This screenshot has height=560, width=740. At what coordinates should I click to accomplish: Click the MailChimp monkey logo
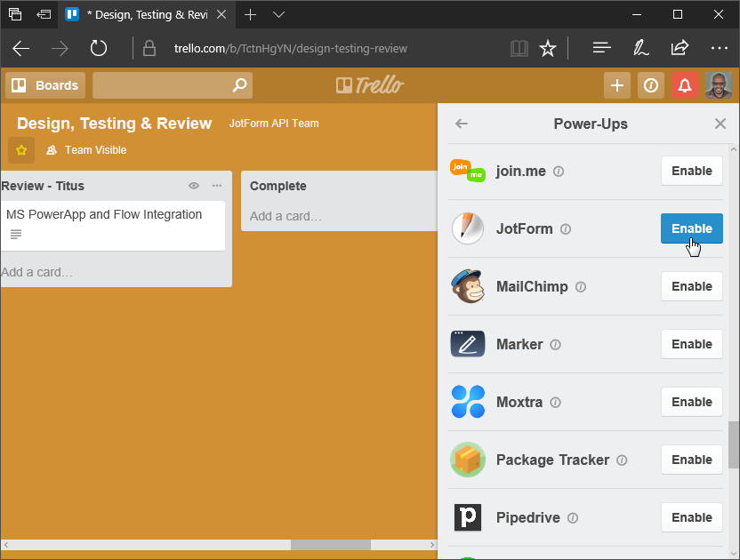pos(468,286)
